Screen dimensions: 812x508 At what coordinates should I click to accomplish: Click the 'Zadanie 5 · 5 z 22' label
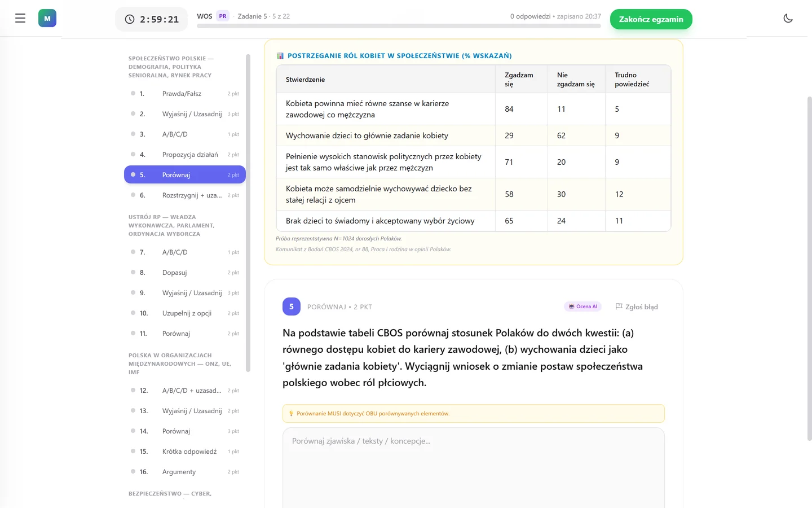(x=264, y=16)
